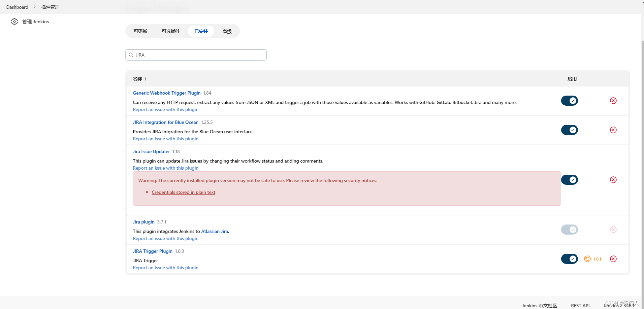Open Dashboard from the breadcrumb
Image resolution: width=644 pixels, height=309 pixels.
[x=17, y=7]
